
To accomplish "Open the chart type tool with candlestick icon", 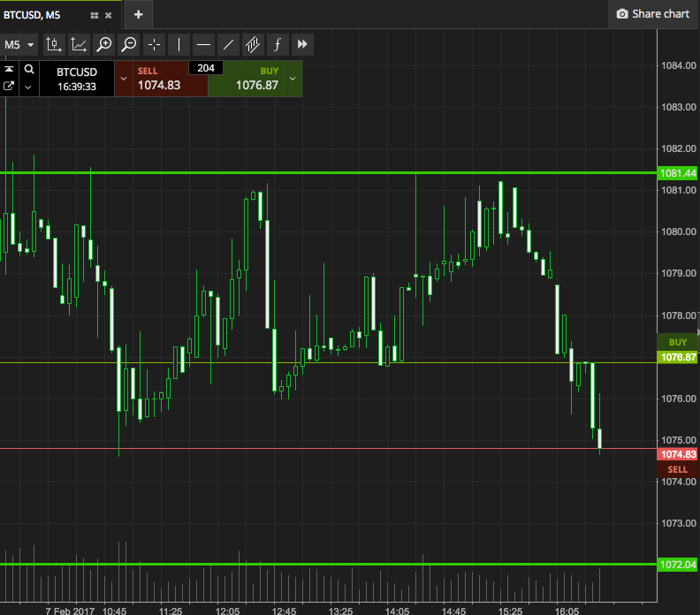I will click(x=54, y=44).
